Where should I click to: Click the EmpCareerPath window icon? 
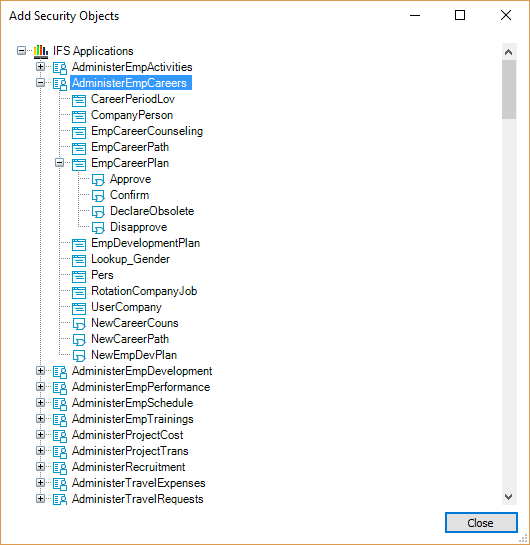point(79,148)
